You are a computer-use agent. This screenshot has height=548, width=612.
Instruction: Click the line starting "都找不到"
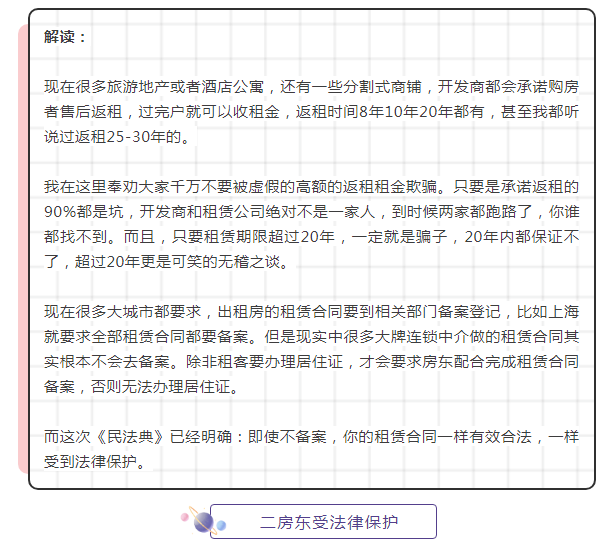[311, 237]
